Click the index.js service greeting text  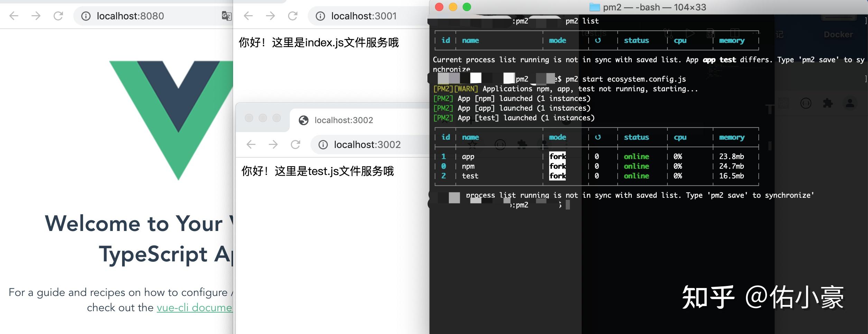(x=318, y=43)
